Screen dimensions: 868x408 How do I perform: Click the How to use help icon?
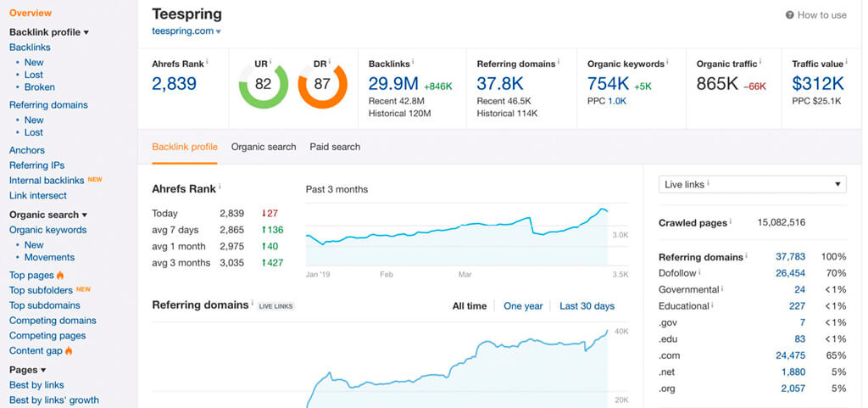point(789,15)
